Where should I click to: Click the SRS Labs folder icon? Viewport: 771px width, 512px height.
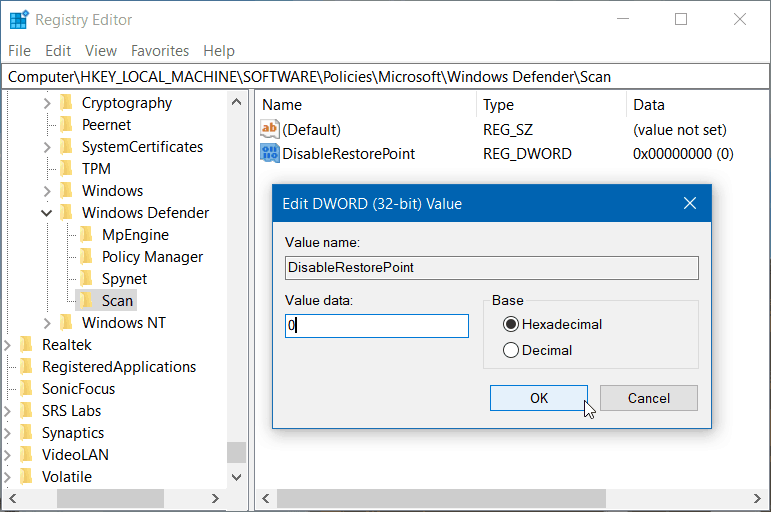pyautogui.click(x=26, y=410)
